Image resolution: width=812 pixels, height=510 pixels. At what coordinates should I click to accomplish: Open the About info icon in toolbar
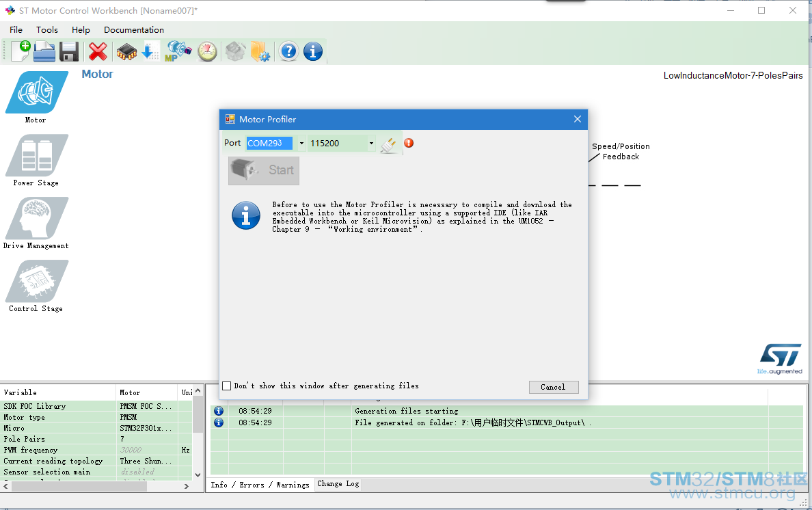[313, 51]
